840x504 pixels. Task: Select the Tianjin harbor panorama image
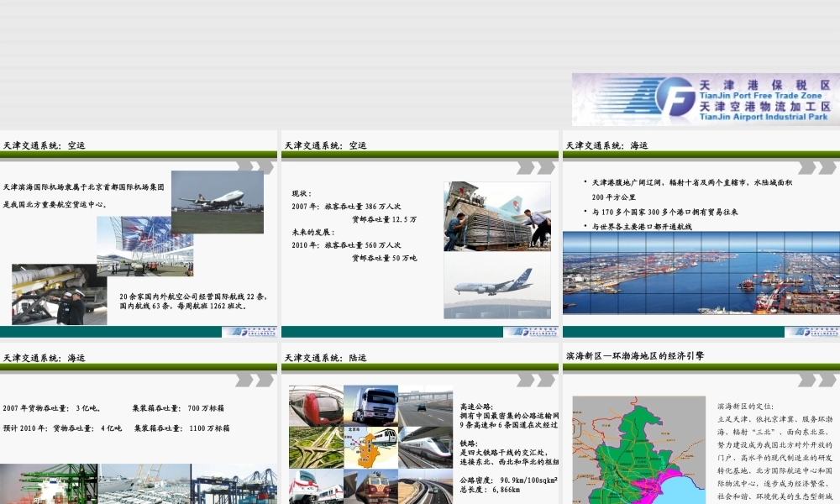pos(701,273)
